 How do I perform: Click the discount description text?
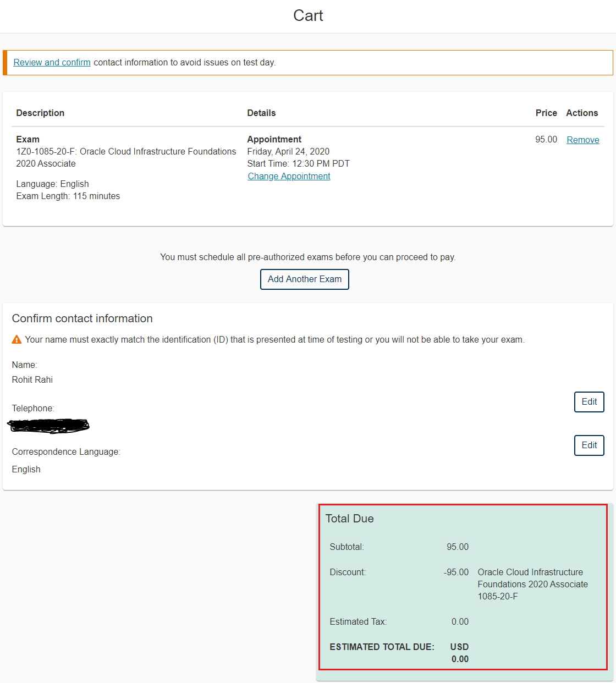[532, 584]
